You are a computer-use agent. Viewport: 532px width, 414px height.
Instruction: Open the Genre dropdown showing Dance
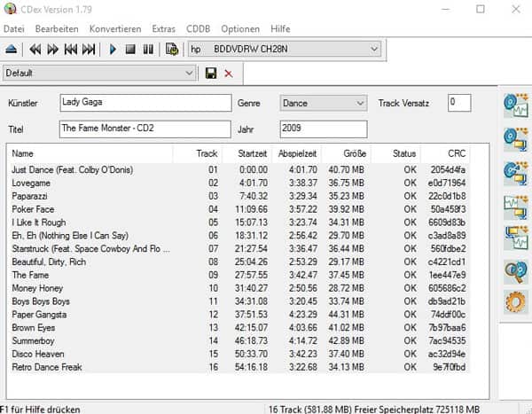[324, 103]
